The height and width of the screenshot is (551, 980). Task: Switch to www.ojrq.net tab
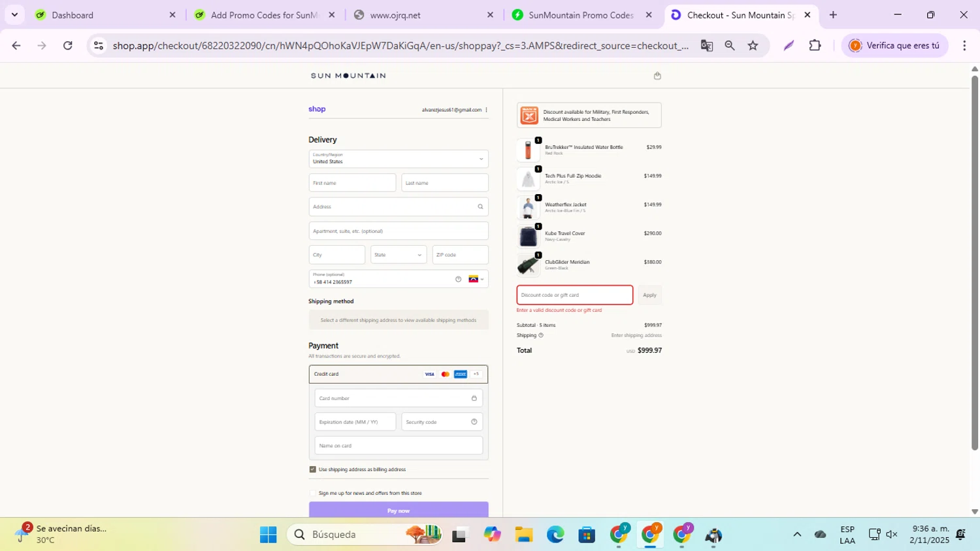(423, 14)
